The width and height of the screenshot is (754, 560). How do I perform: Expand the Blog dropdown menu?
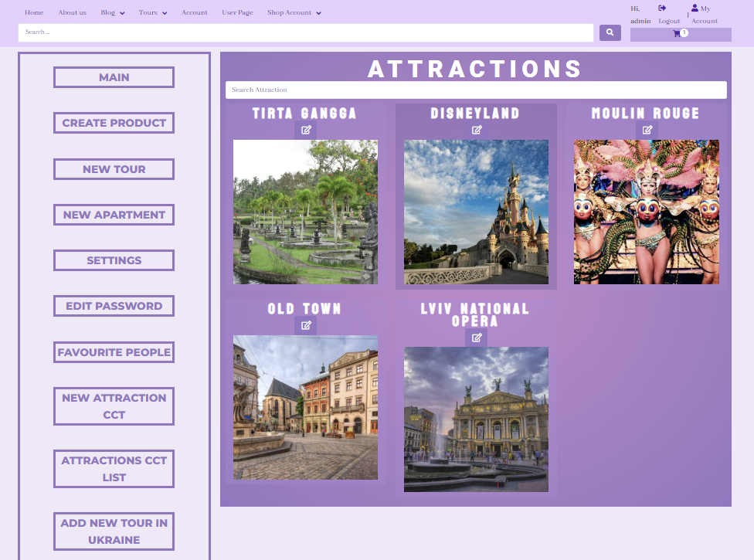click(x=112, y=13)
